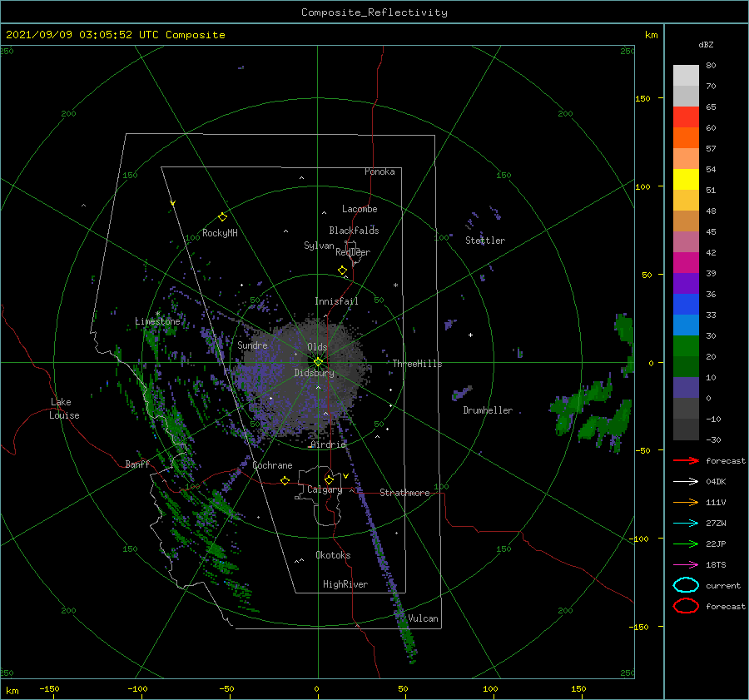749x700 pixels.
Task: Click the RedDeer city label
Action: (353, 252)
